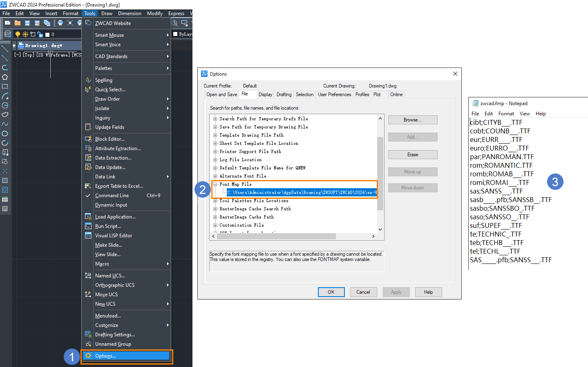Select the Rectangle tool

[x=5, y=86]
